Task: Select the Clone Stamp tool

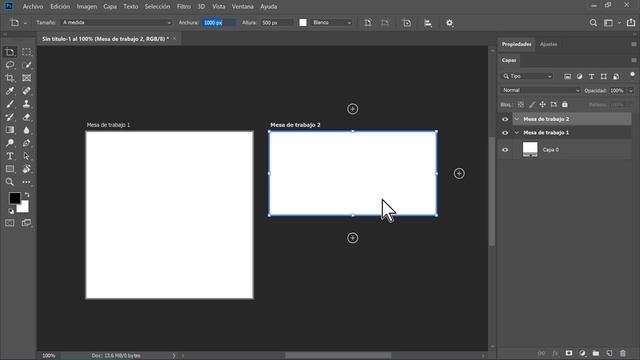Action: tap(27, 104)
